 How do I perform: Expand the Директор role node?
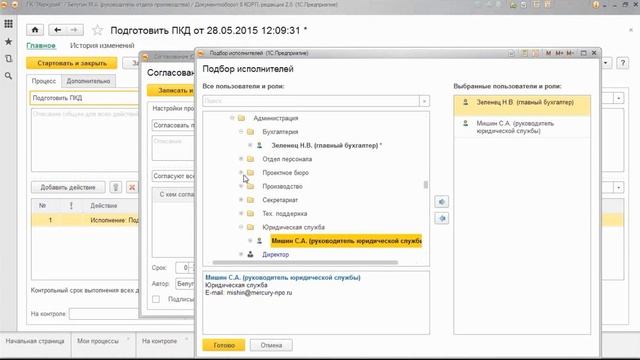[x=241, y=254]
